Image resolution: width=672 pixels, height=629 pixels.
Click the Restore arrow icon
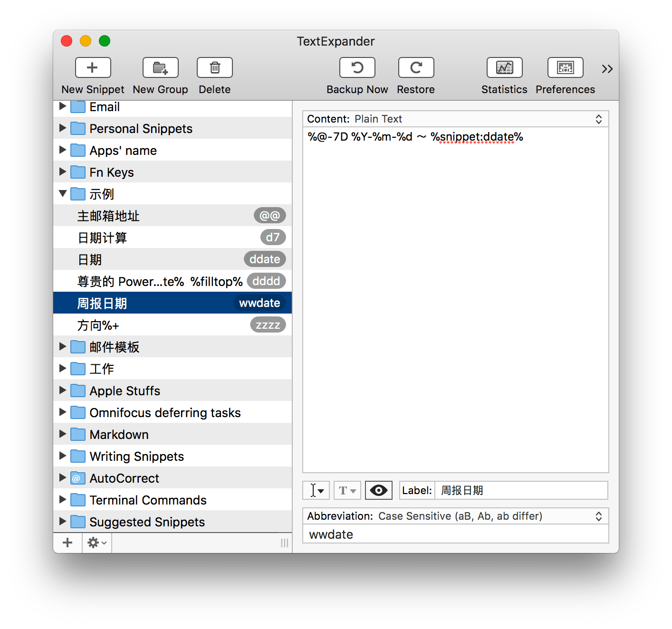(416, 68)
